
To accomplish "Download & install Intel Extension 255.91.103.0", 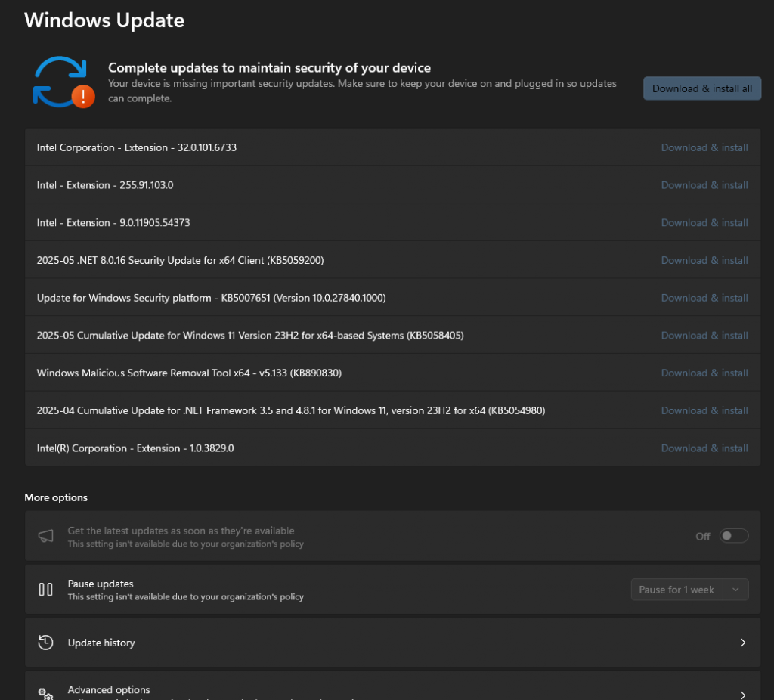I will 704,185.
